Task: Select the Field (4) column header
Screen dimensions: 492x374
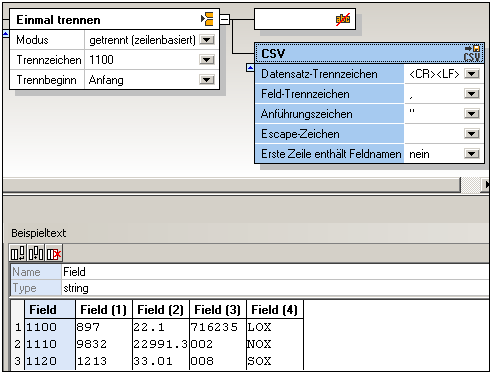Action: pos(275,310)
